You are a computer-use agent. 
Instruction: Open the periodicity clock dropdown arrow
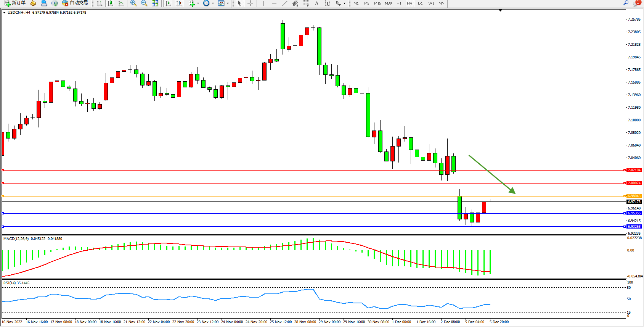click(213, 3)
